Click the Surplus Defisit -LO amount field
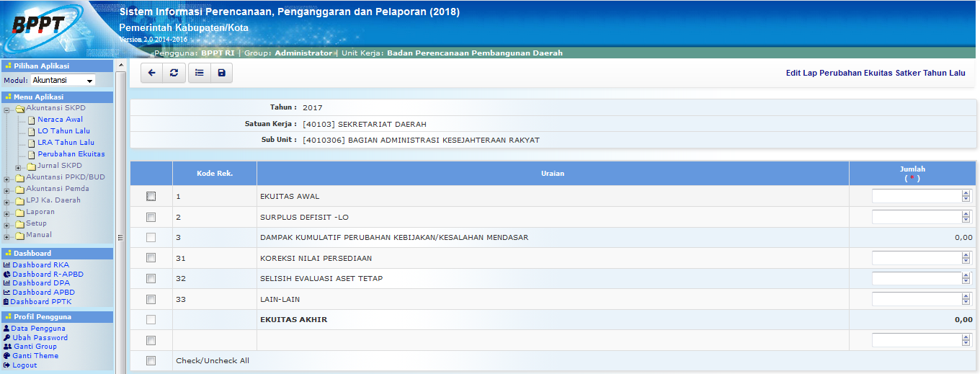Viewport: 980px width, 374px height. [x=917, y=217]
